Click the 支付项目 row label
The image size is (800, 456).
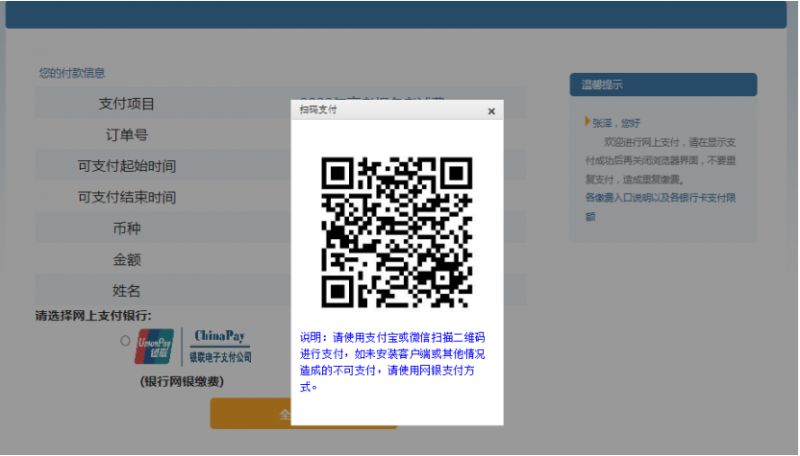point(127,104)
